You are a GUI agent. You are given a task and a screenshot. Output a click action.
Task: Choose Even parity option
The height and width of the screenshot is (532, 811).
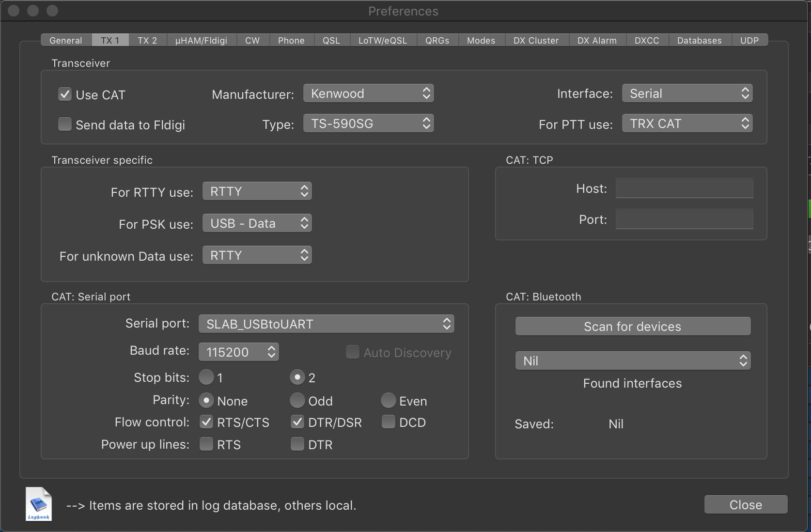point(388,400)
